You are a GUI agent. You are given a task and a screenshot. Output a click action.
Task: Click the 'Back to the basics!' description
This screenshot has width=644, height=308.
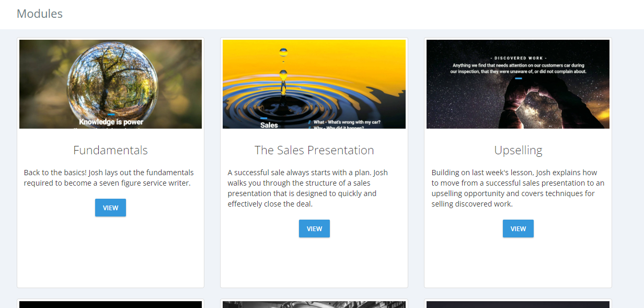pyautogui.click(x=109, y=178)
